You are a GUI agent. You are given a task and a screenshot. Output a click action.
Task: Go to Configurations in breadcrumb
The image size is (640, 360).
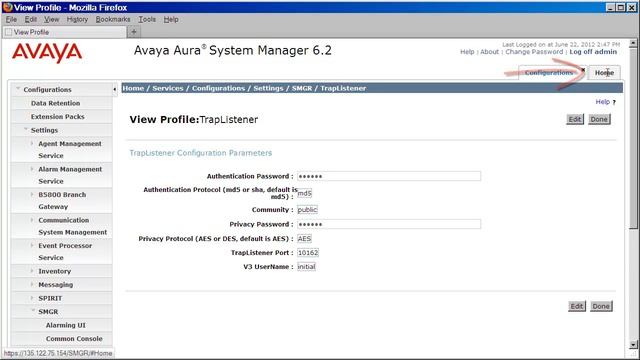point(218,88)
